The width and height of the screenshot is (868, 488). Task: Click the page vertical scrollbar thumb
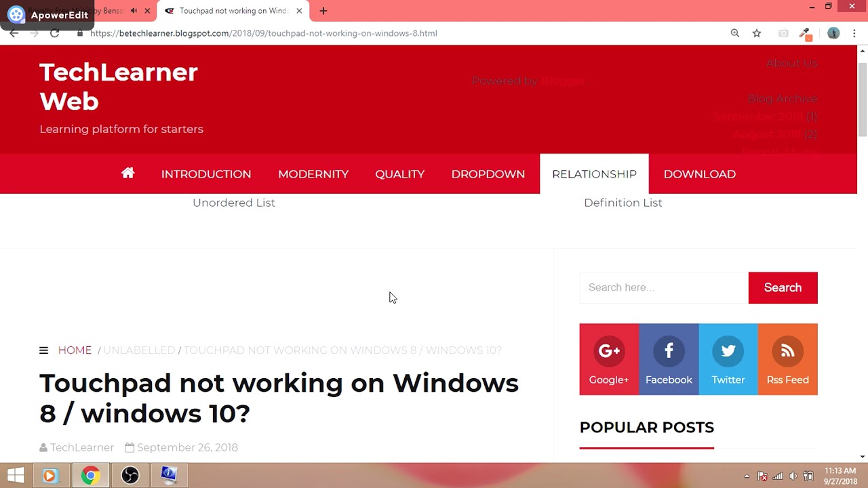tap(863, 99)
